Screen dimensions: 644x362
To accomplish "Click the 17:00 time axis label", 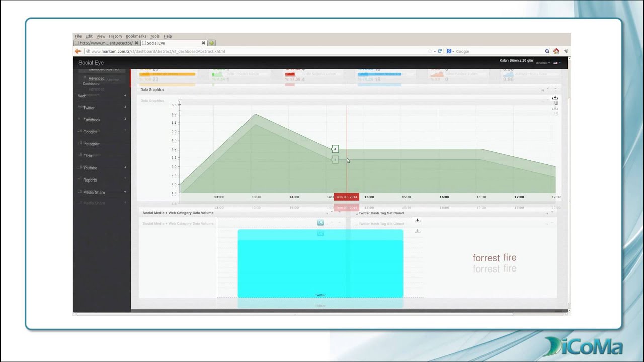I will (x=519, y=197).
